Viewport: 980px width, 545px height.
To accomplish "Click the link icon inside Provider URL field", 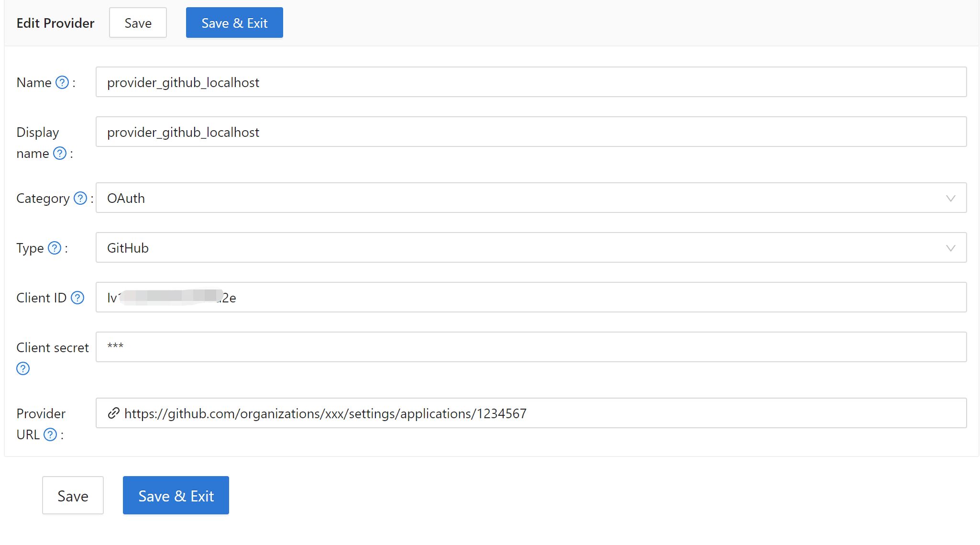I will coord(113,413).
